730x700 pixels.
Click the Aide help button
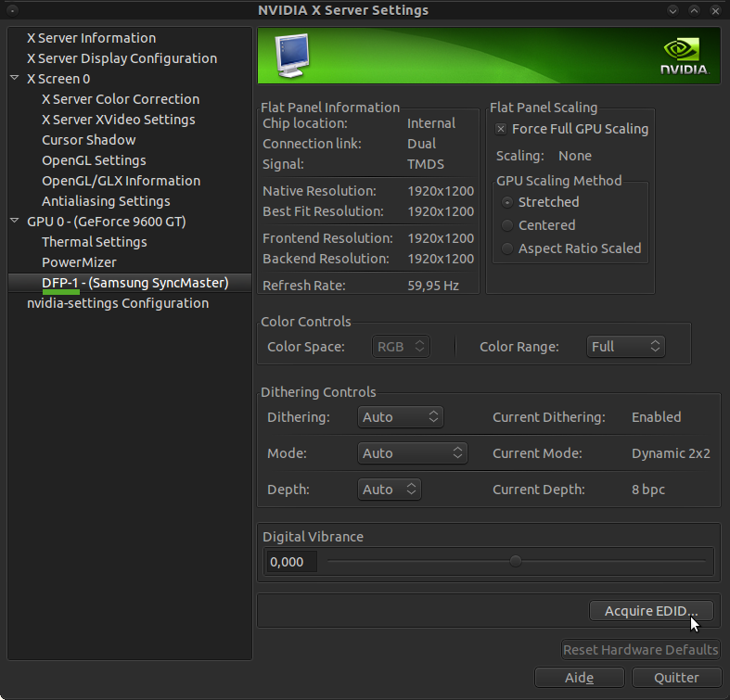click(580, 678)
